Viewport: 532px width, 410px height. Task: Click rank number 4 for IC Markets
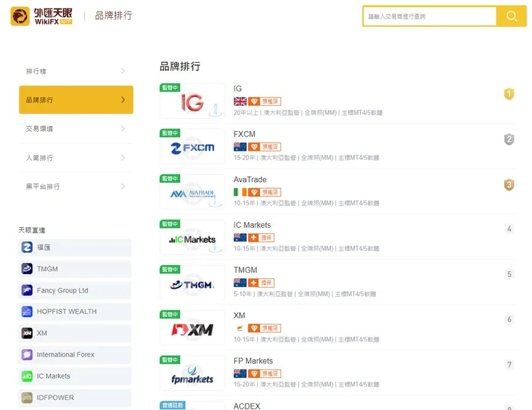tap(509, 228)
